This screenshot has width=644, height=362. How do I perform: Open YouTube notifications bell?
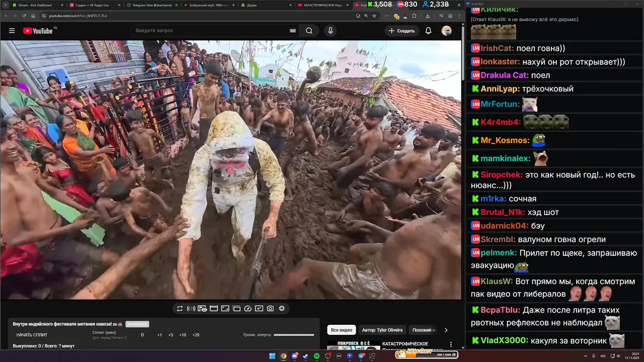coord(428,31)
